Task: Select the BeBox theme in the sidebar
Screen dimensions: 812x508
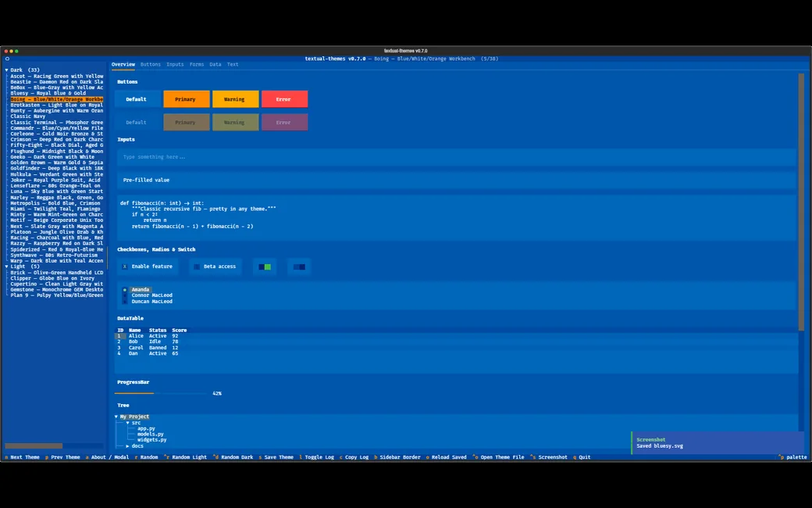Action: click(56, 88)
